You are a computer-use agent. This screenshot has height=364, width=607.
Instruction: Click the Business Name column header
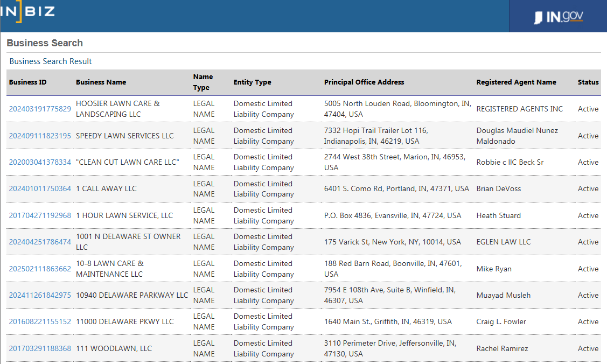click(101, 82)
